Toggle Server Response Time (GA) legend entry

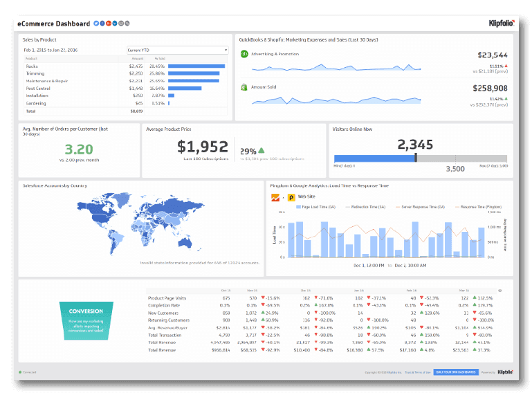tap(420, 207)
